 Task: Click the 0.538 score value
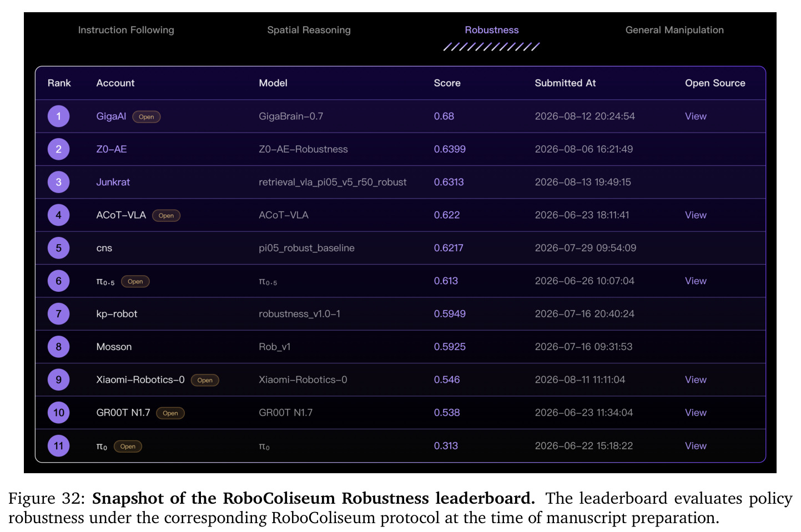coord(447,413)
